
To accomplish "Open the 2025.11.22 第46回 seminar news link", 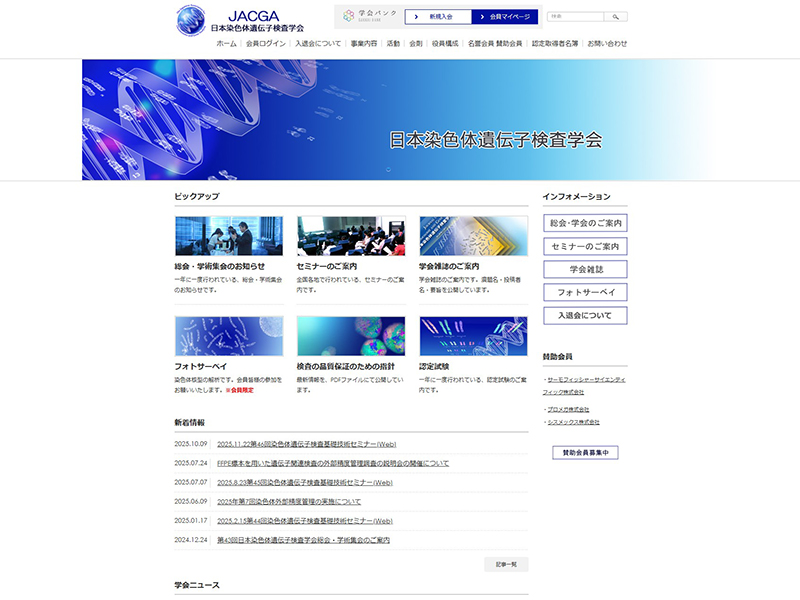I will 306,444.
